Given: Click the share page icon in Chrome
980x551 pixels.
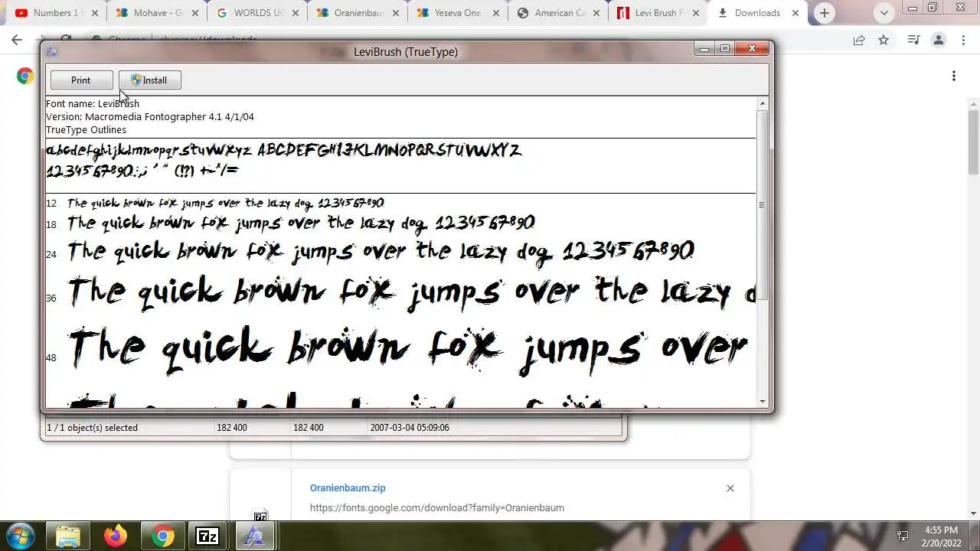Looking at the screenshot, I should (x=858, y=40).
